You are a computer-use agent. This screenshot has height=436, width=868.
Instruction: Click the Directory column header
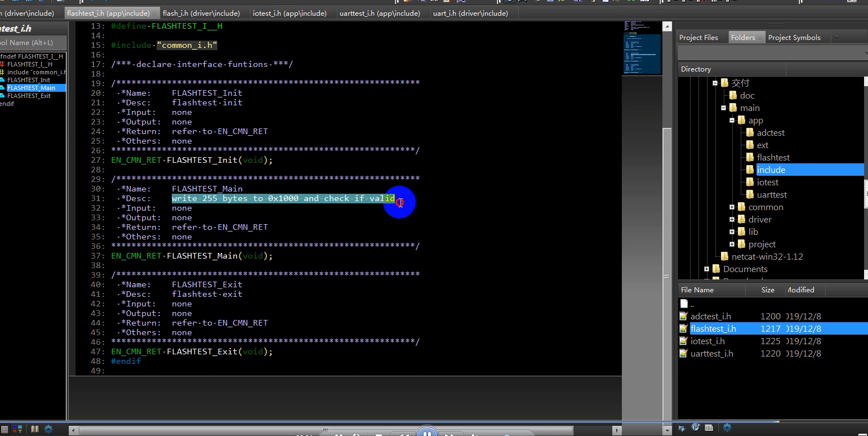pyautogui.click(x=731, y=69)
